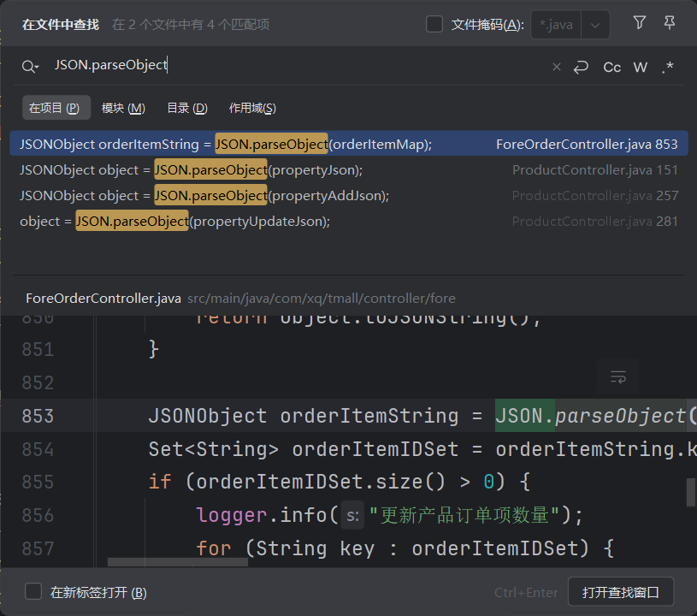Pin the find-in-files window

click(x=670, y=23)
